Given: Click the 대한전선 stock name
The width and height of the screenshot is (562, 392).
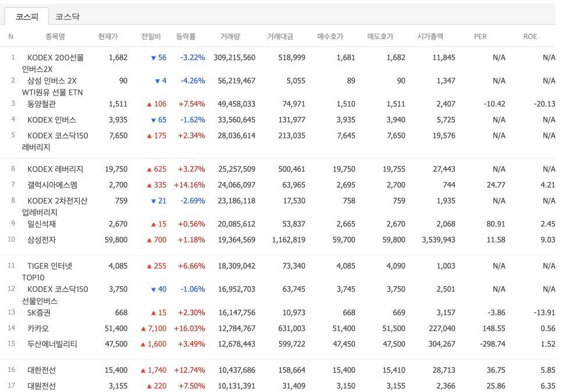Looking at the screenshot, I should click(41, 370).
